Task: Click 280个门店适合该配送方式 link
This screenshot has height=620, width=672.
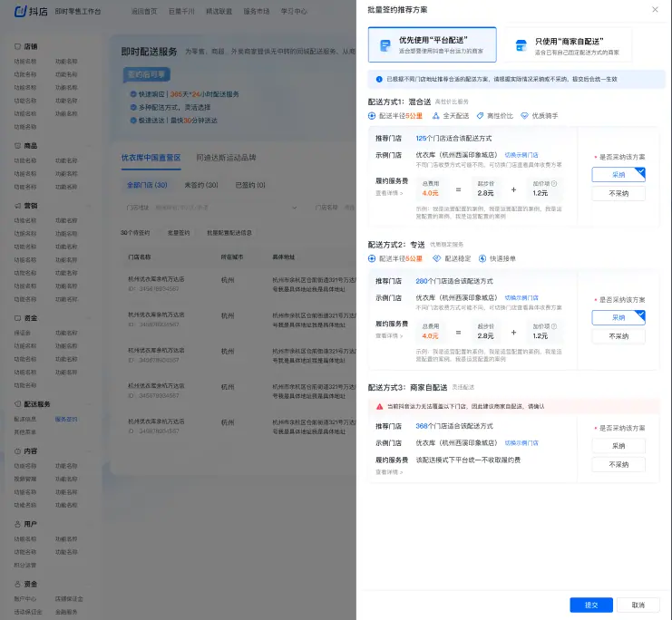Action: pyautogui.click(x=453, y=281)
